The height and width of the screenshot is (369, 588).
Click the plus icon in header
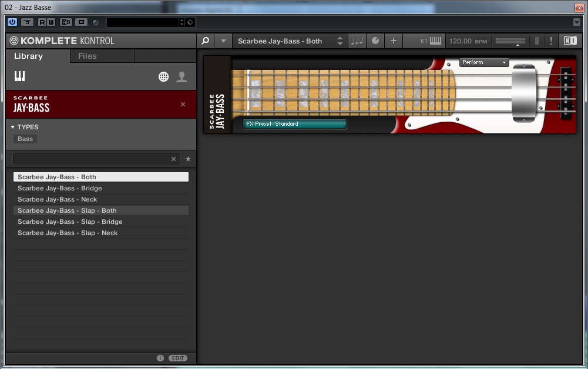click(x=394, y=41)
